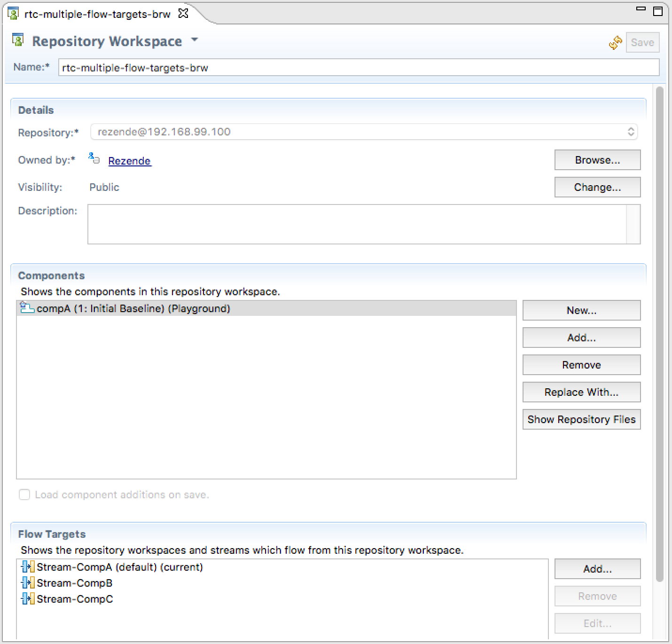
Task: Click the Repository Workspace header icon
Action: (18, 40)
